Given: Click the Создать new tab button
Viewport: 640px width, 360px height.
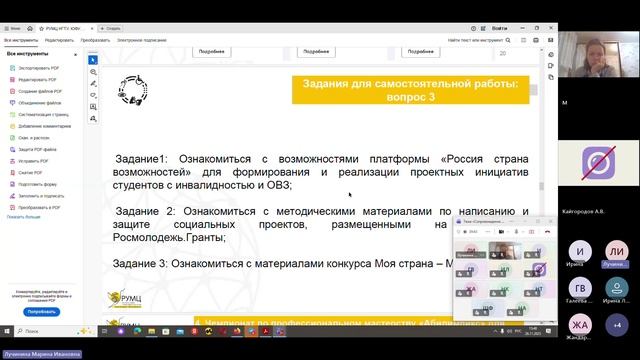Looking at the screenshot, I should click(110, 29).
